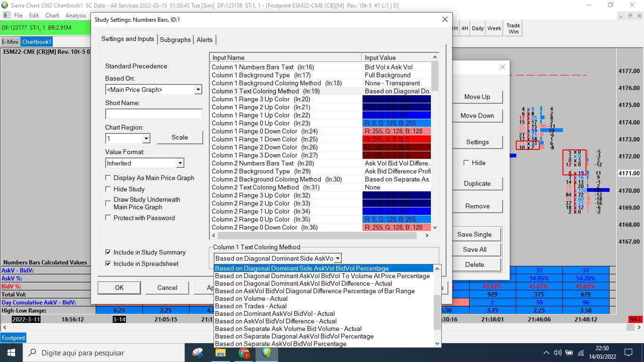Switch to the Subgraphs tab
644x362 pixels.
pos(175,40)
